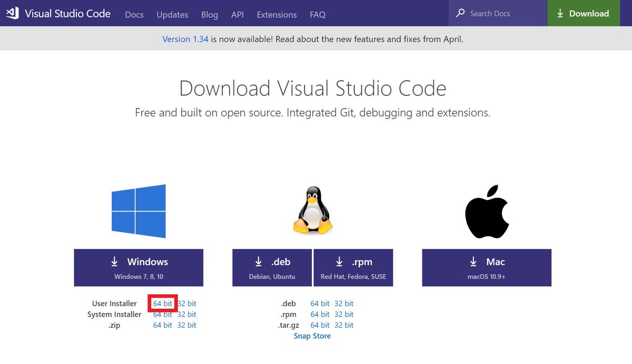Download the Linux .rpm 64 bit link

tap(320, 314)
